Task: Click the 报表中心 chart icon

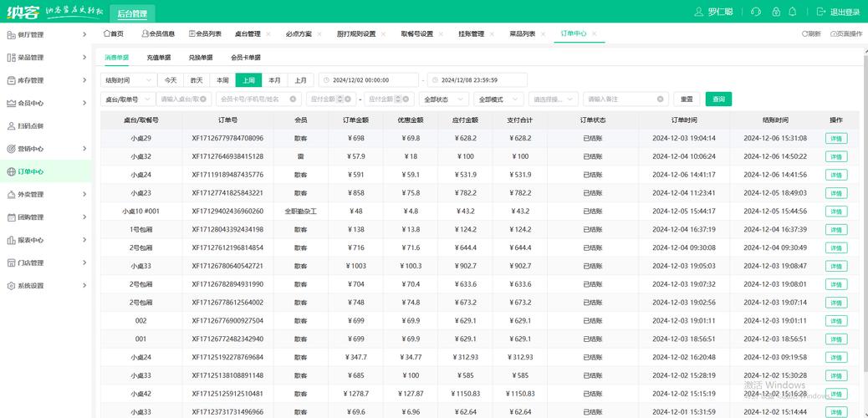Action: pos(11,240)
